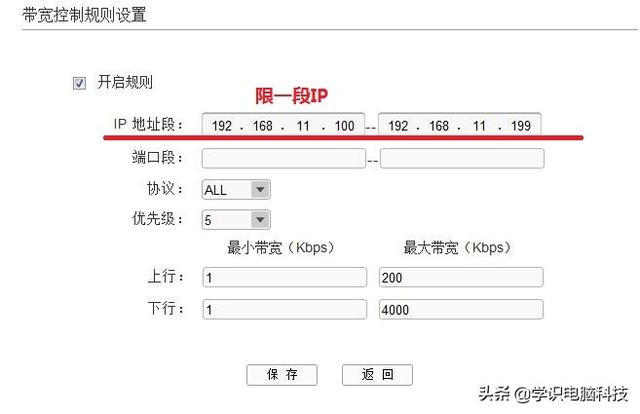The width and height of the screenshot is (640, 414).
Task: Click the 下行 maximum bandwidth field 4000
Action: 461,309
